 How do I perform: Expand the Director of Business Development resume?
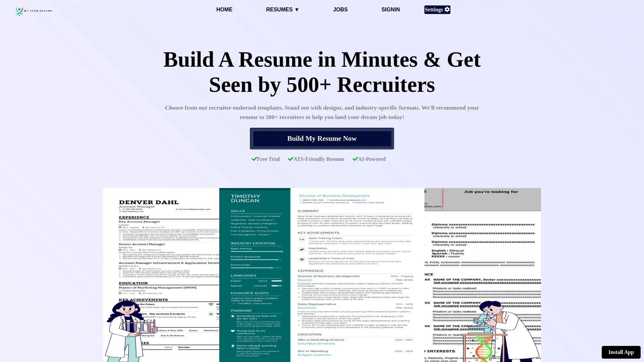tap(351, 274)
